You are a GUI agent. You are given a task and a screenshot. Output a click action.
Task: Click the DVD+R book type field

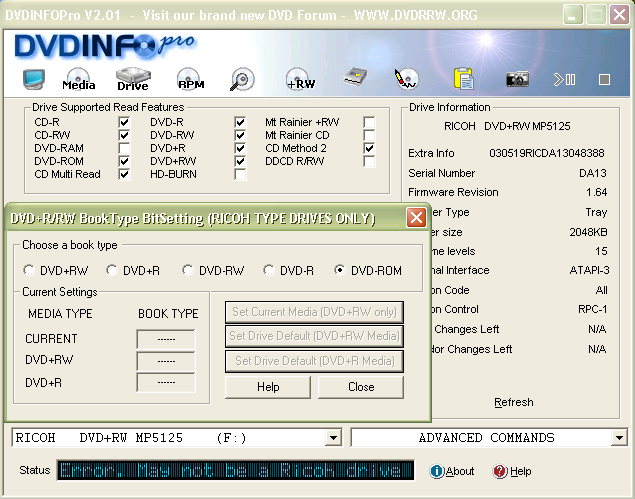coord(166,383)
